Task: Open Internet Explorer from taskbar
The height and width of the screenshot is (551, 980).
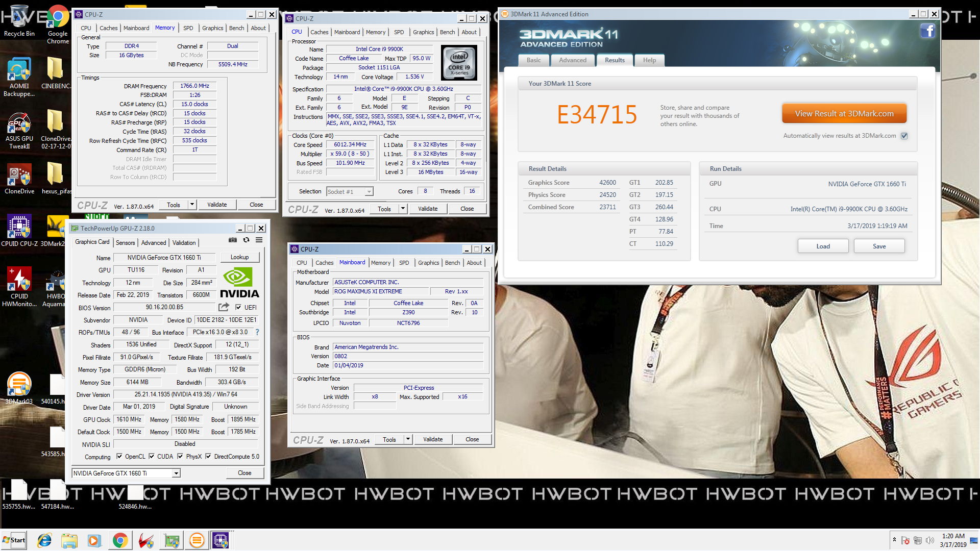Action: (44, 540)
